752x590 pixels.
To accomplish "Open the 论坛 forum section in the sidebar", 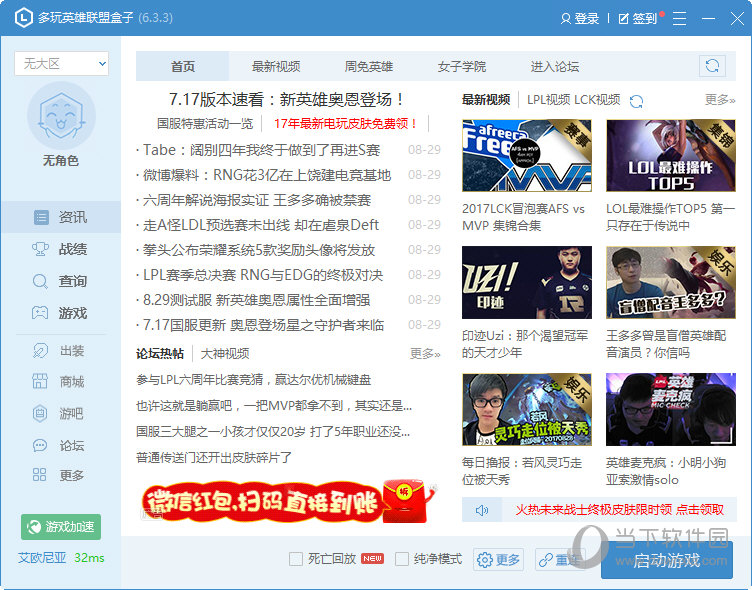I will point(60,446).
